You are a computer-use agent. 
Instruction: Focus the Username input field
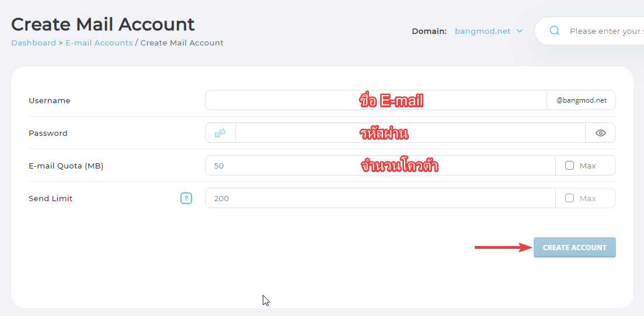[x=376, y=100]
